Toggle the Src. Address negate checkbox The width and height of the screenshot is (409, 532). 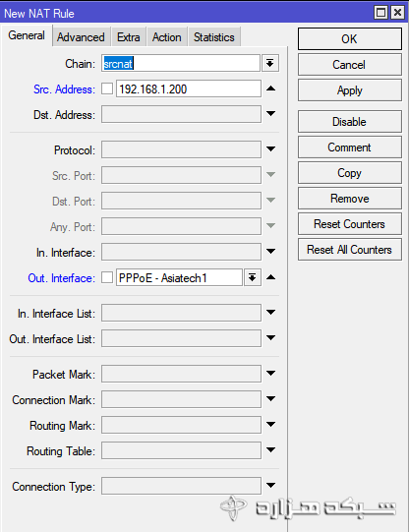click(x=107, y=89)
